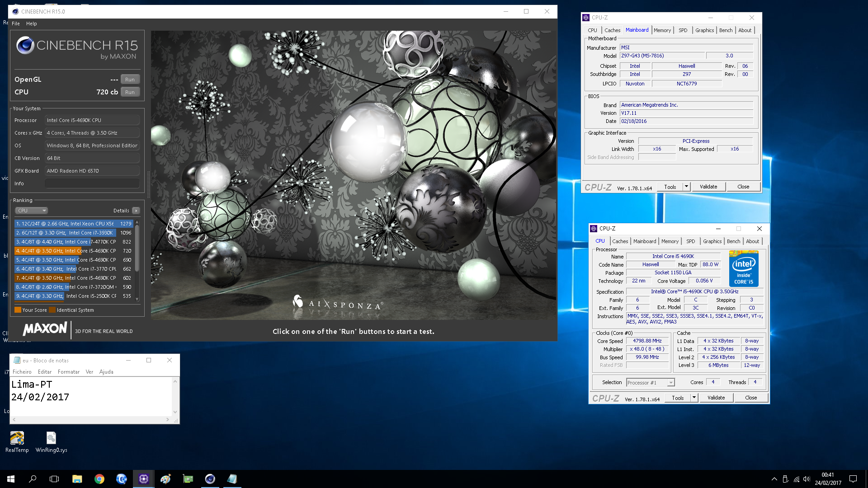
Task: Open Caches tab in lower CPU-Z window
Action: tap(620, 241)
